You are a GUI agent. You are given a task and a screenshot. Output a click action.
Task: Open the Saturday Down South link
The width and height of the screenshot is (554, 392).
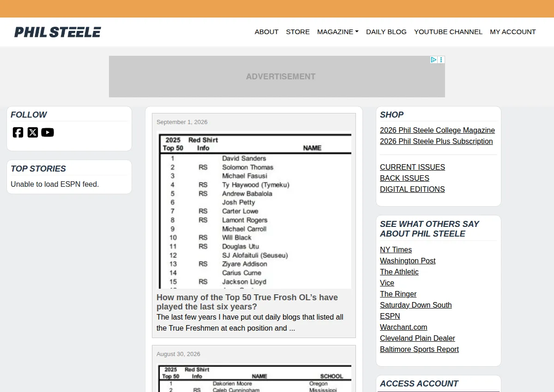416,305
